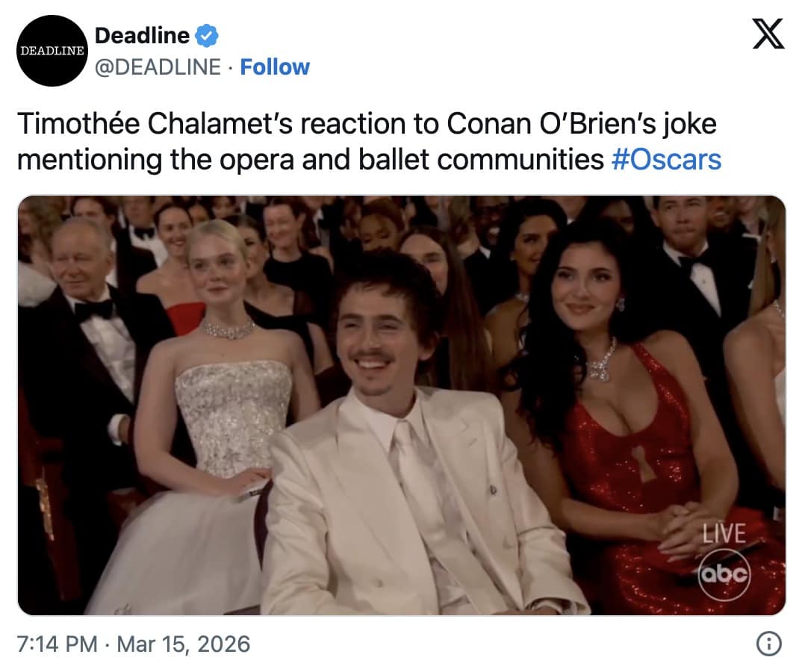Open the X logo link
The width and height of the screenshot is (802, 672).
tap(768, 36)
